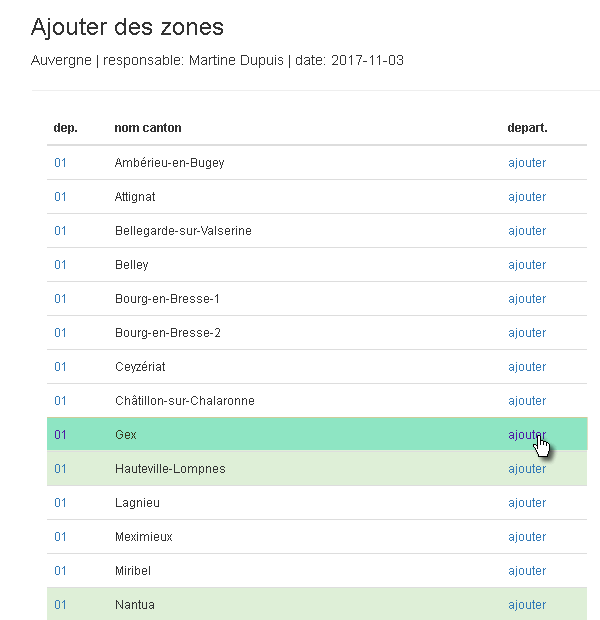This screenshot has height=620, width=600.
Task: Click ajouter next to Bourg-en-Bresse-2
Action: 527,333
